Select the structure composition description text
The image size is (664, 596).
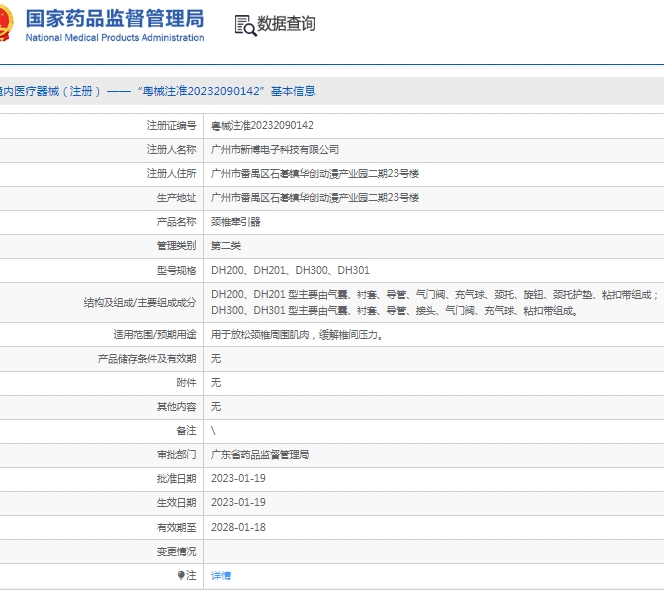tap(434, 302)
